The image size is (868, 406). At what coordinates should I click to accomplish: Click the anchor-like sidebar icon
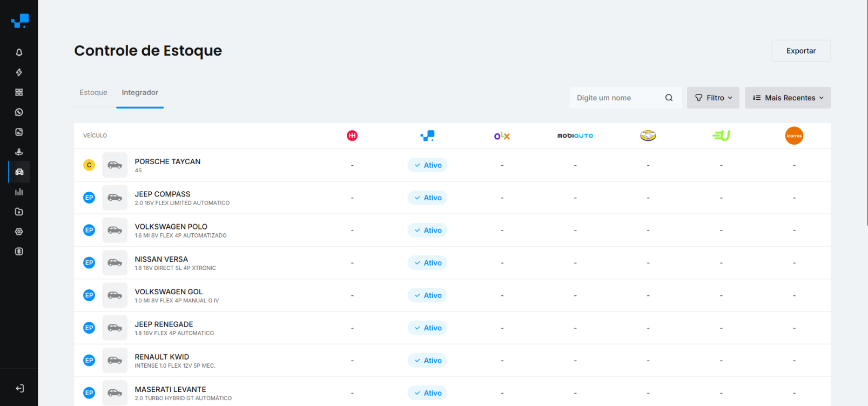[x=19, y=152]
